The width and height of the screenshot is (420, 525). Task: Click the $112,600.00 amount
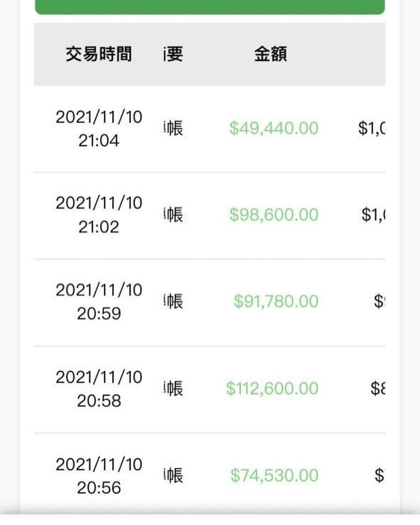[272, 388]
